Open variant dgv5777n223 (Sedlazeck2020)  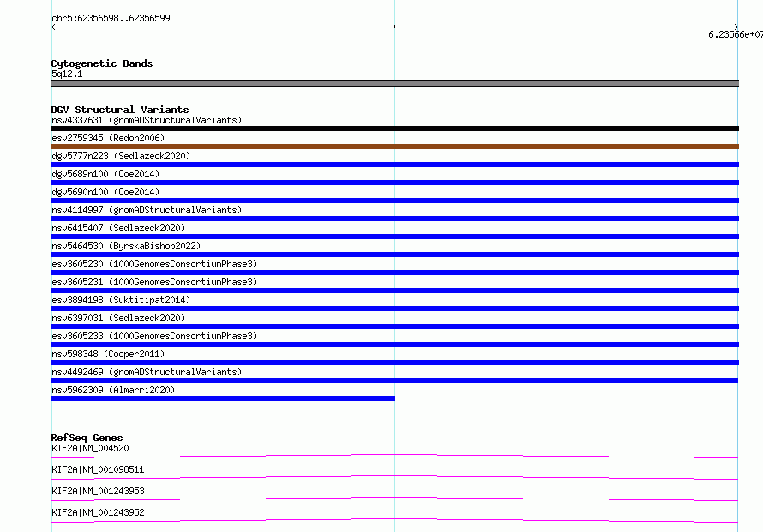(x=121, y=156)
